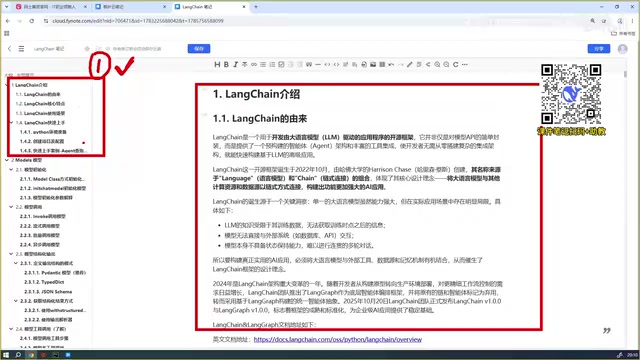This screenshot has height=360, width=640.
Task: Insert a lock/encrypted block icon
Action: tap(364, 64)
